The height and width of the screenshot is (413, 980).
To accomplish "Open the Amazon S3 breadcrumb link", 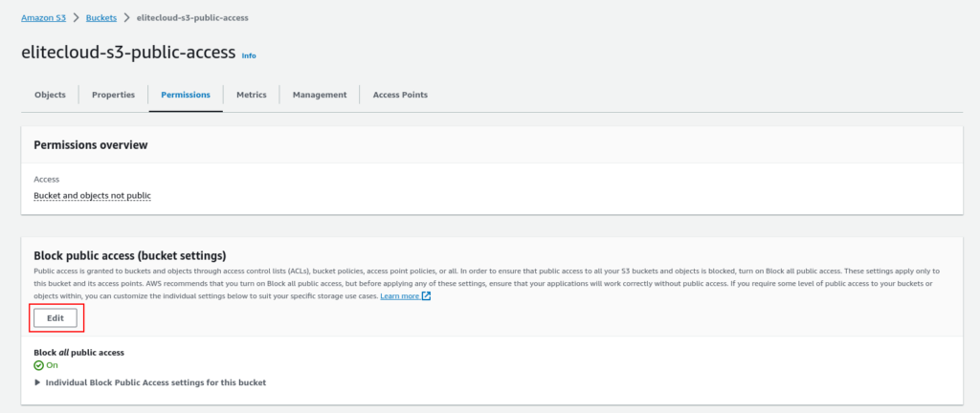I will [43, 17].
